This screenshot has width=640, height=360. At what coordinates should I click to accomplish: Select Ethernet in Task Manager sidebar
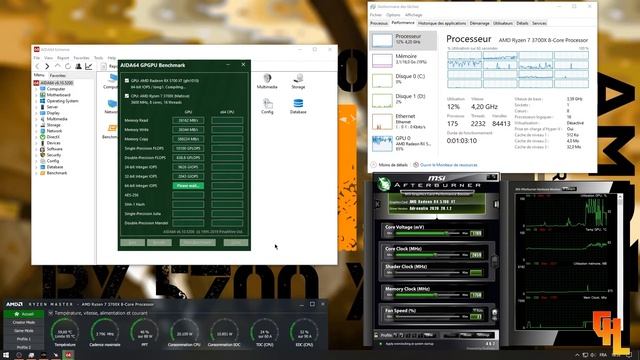(x=403, y=121)
